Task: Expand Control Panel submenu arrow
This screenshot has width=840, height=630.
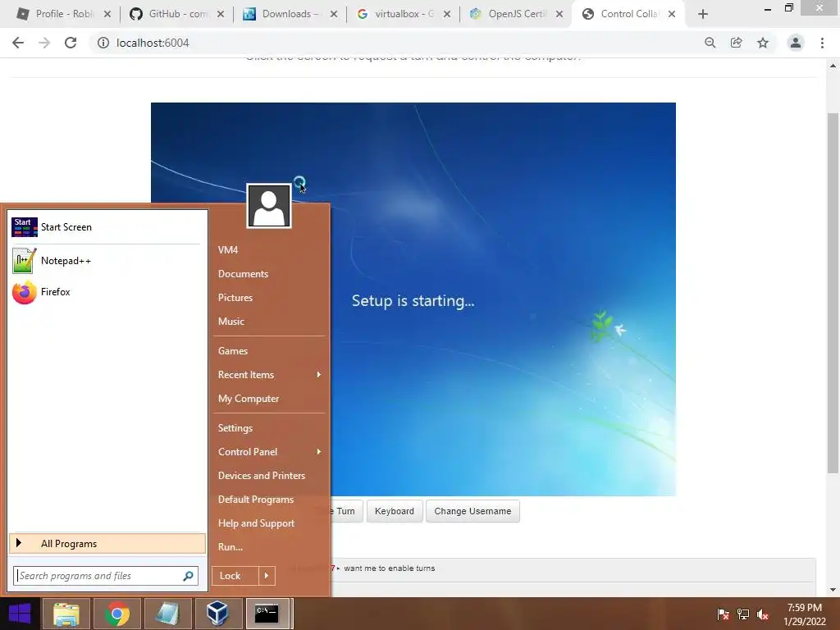Action: (319, 452)
